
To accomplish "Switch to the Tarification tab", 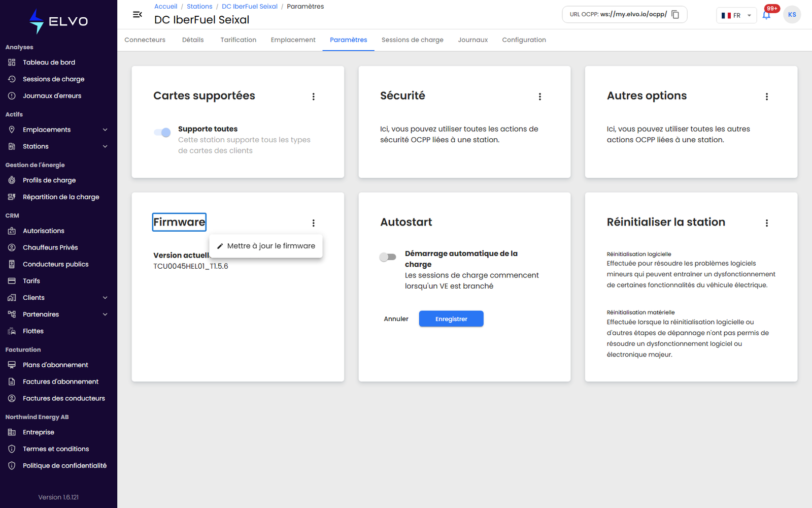I will pyautogui.click(x=239, y=40).
